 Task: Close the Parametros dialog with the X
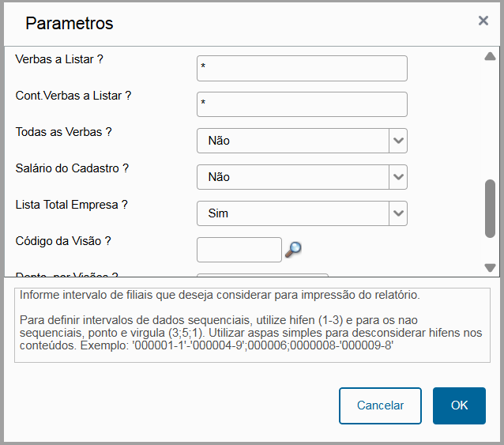483,21
